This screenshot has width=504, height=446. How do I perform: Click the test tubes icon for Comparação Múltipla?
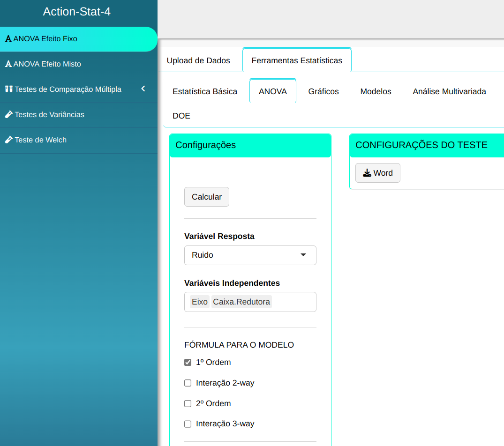[8, 89]
